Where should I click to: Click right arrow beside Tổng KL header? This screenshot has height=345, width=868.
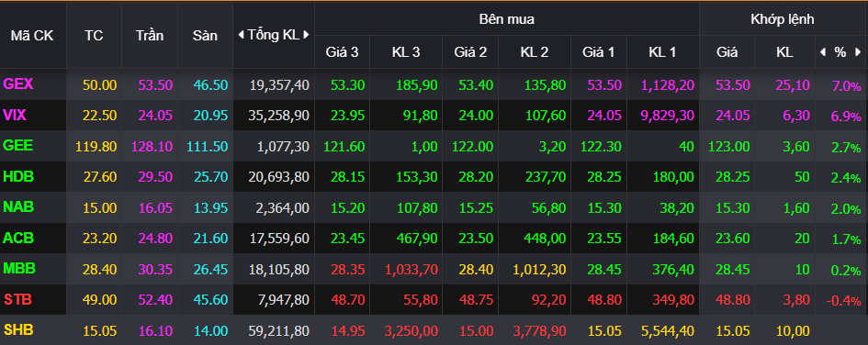(x=306, y=35)
